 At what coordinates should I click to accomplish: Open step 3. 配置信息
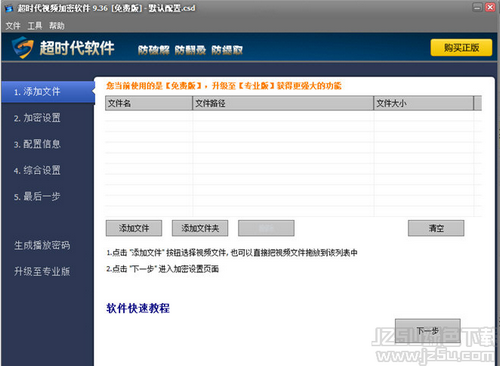37,144
